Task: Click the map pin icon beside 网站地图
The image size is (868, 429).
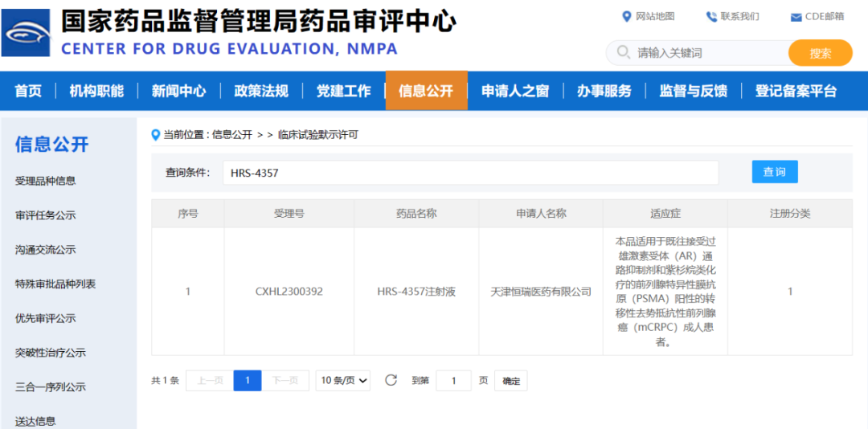Action: pyautogui.click(x=627, y=17)
